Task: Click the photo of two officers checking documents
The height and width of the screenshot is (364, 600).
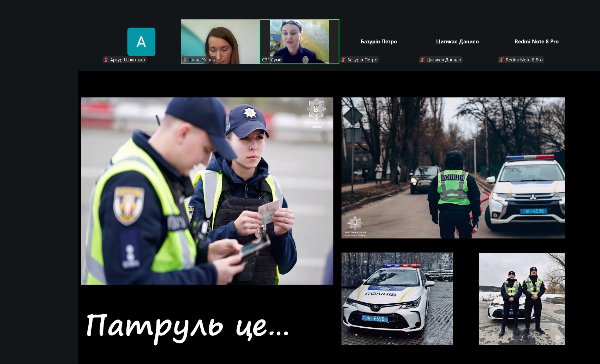Action: (207, 191)
